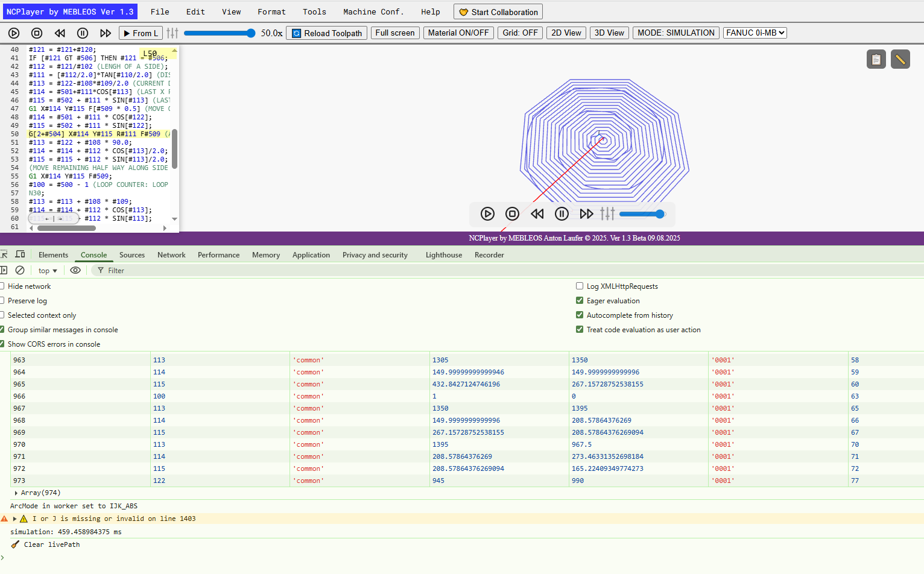The width and height of the screenshot is (924, 574).
Task: Toggle Log XMLHttpRequests checkbox
Action: 580,286
